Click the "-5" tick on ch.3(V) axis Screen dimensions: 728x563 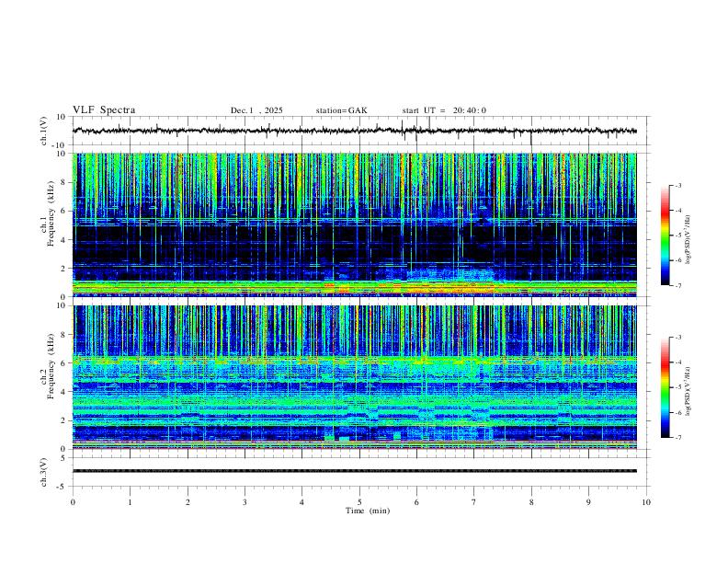[63, 487]
